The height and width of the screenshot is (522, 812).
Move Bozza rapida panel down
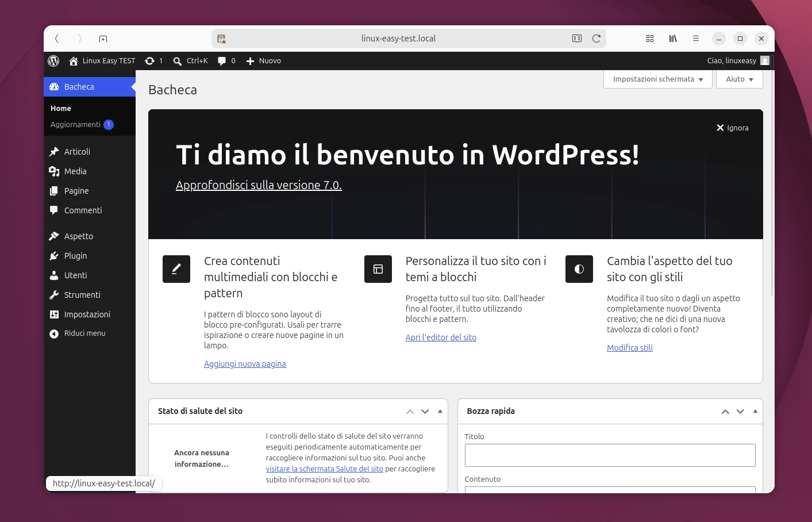click(x=740, y=412)
